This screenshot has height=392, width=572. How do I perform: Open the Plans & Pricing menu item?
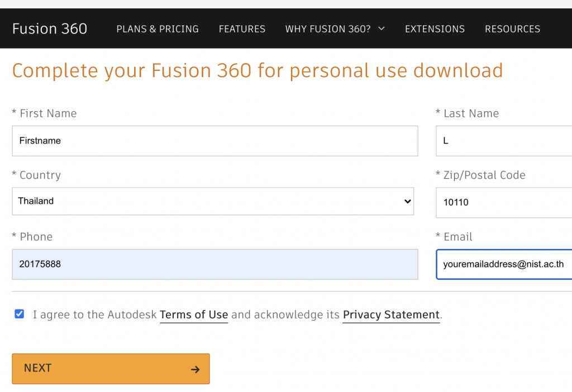click(158, 29)
